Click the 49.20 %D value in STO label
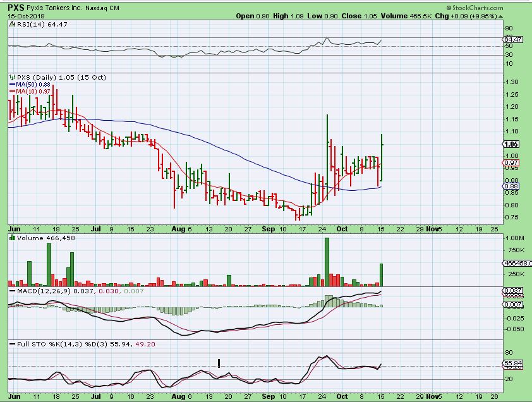The height and width of the screenshot is (402, 532). [145, 344]
